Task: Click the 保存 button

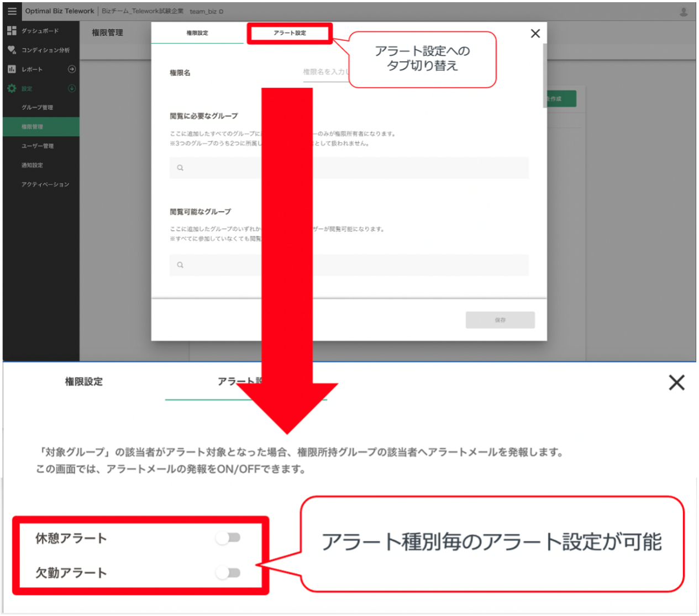Action: 500,320
